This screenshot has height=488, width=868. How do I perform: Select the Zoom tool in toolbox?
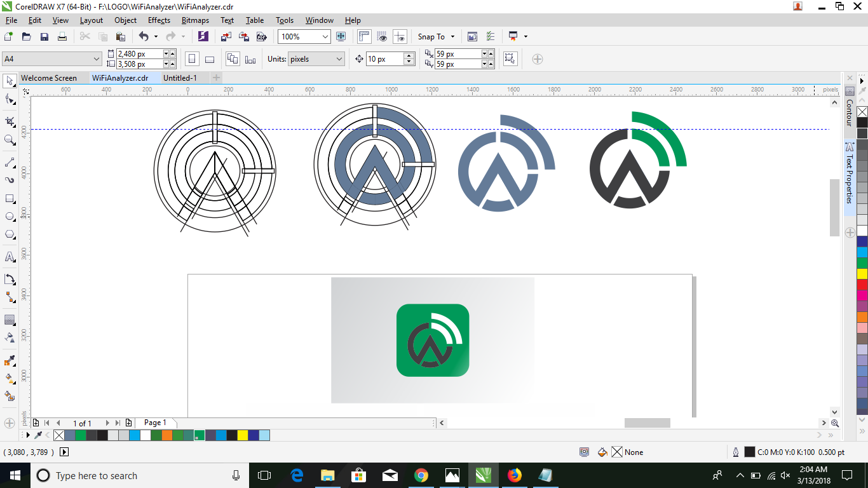pyautogui.click(x=10, y=140)
